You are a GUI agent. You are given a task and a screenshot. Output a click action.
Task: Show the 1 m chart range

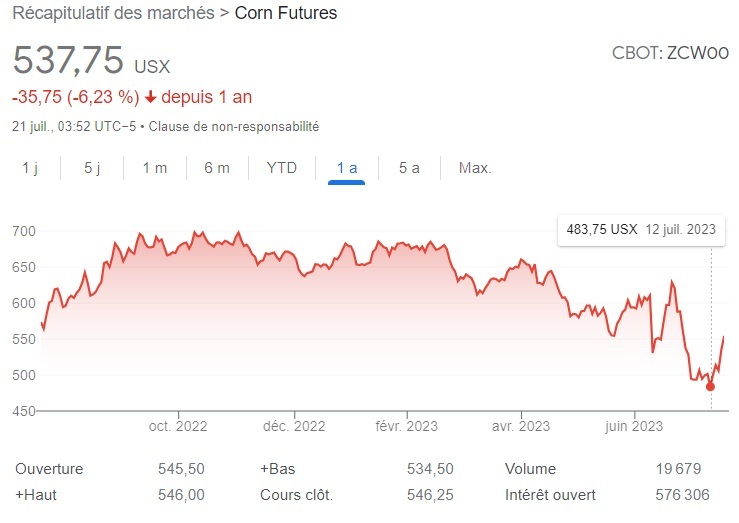[154, 168]
